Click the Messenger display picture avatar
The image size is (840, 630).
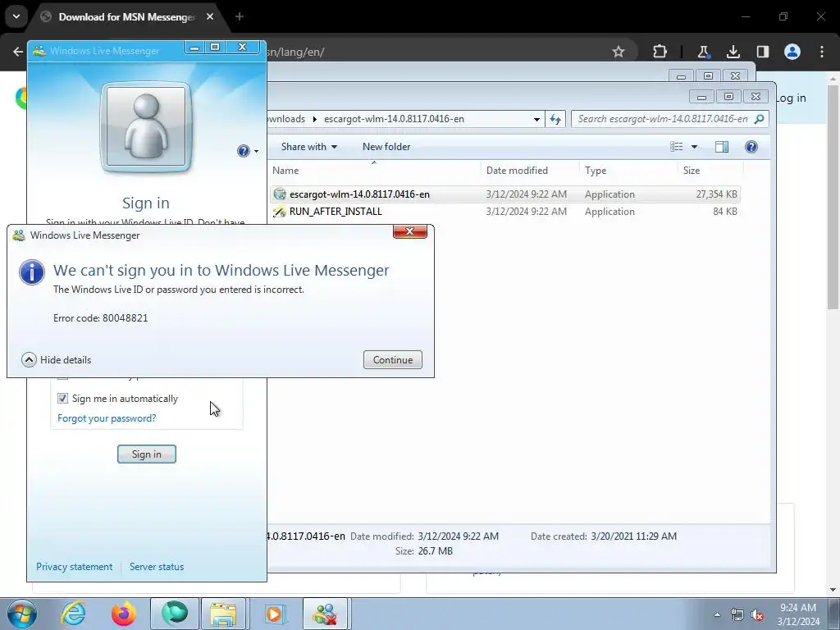pos(146,127)
